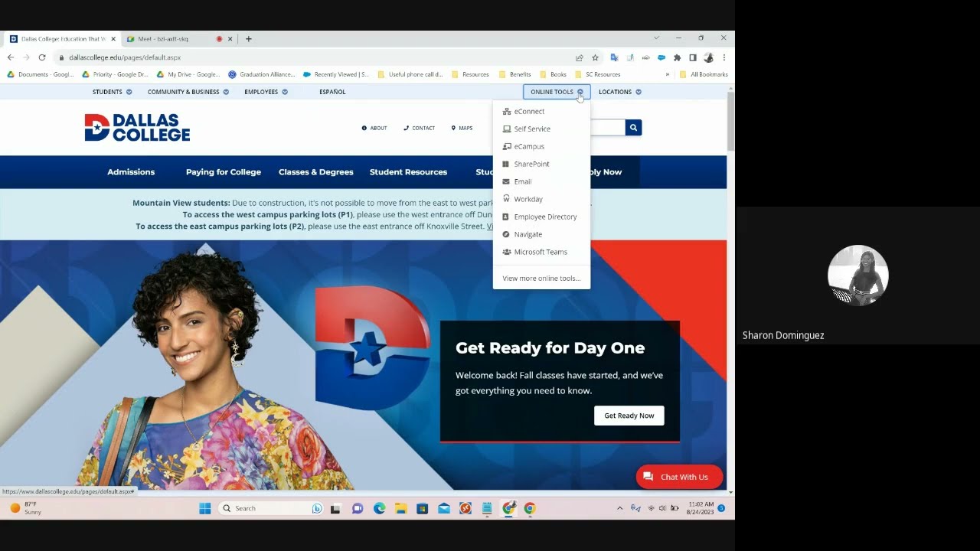
Task: Expand the Students dropdown
Action: click(x=112, y=92)
